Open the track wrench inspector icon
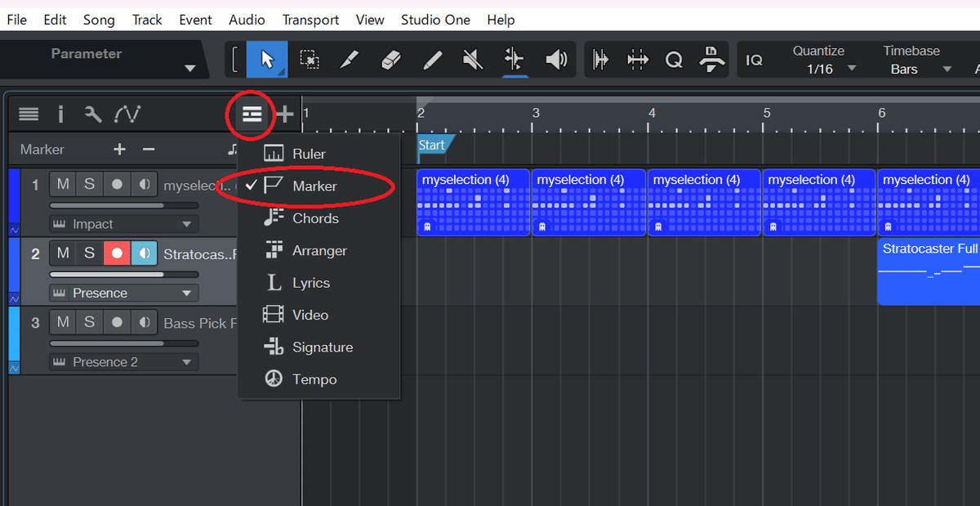Image resolution: width=980 pixels, height=506 pixels. 92,114
